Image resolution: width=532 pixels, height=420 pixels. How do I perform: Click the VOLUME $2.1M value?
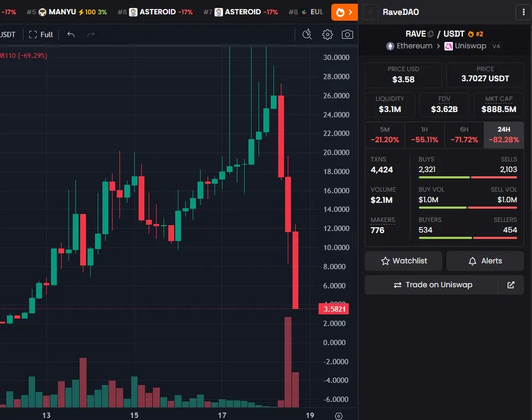pos(381,200)
